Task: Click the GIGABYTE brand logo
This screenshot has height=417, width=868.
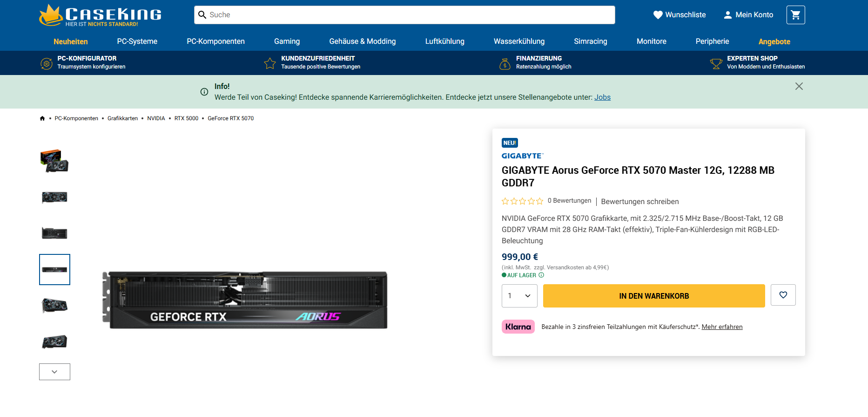Action: coord(522,156)
